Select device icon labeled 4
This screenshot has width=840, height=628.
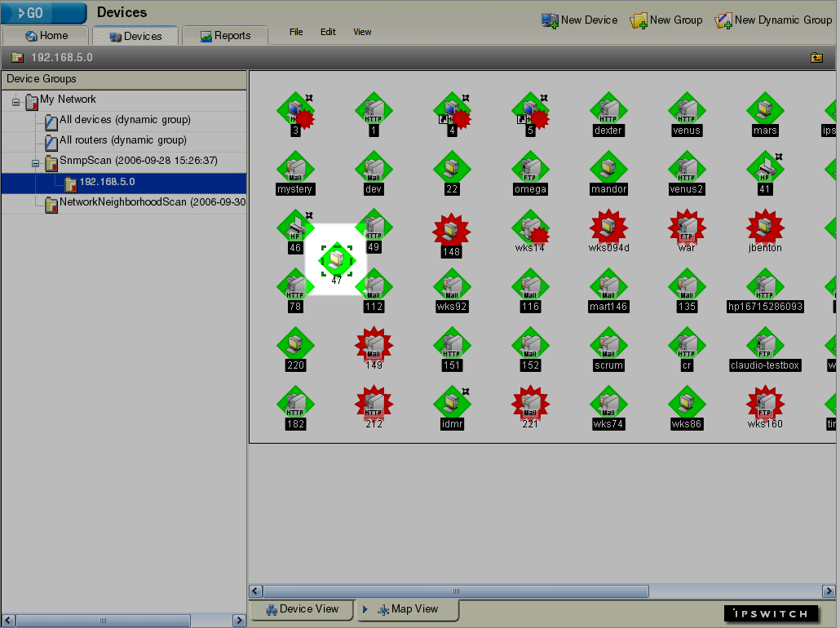pos(452,114)
